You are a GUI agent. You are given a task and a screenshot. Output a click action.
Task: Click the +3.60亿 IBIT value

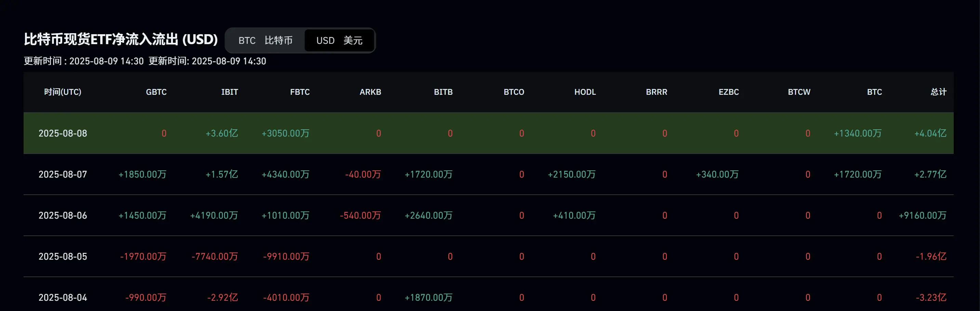[x=222, y=133]
